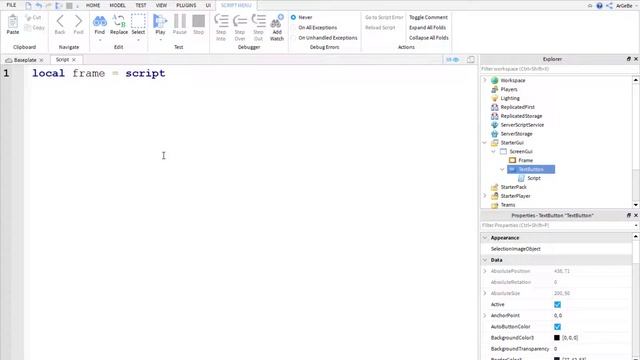Click the Step Out debugger icon
640x360 pixels.
pyautogui.click(x=258, y=21)
